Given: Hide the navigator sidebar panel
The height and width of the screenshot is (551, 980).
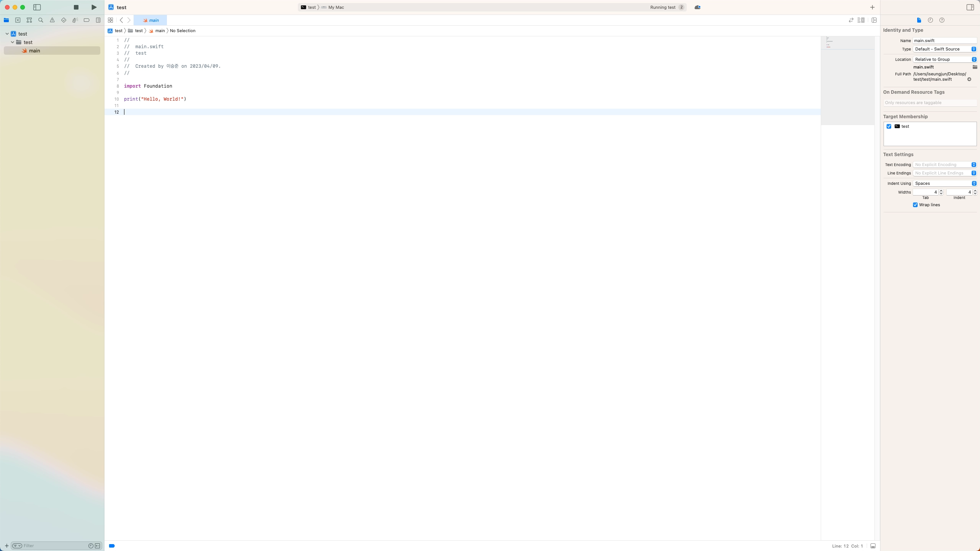Looking at the screenshot, I should (x=37, y=7).
